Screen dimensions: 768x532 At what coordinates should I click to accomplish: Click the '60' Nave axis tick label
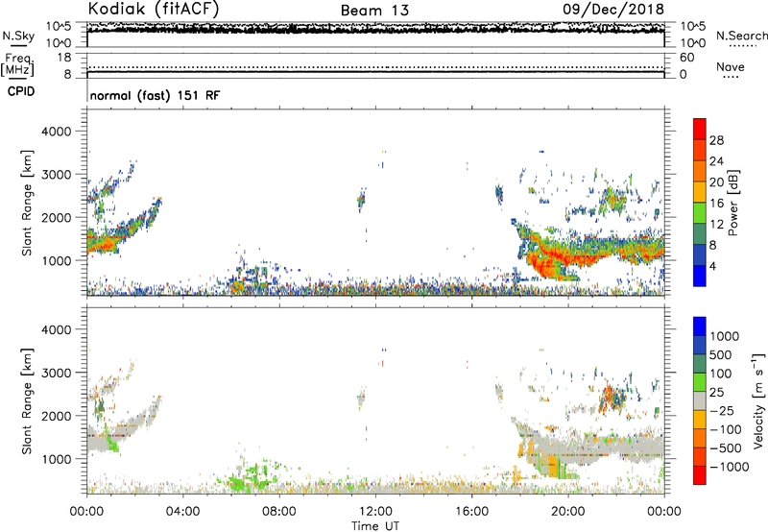(x=686, y=58)
